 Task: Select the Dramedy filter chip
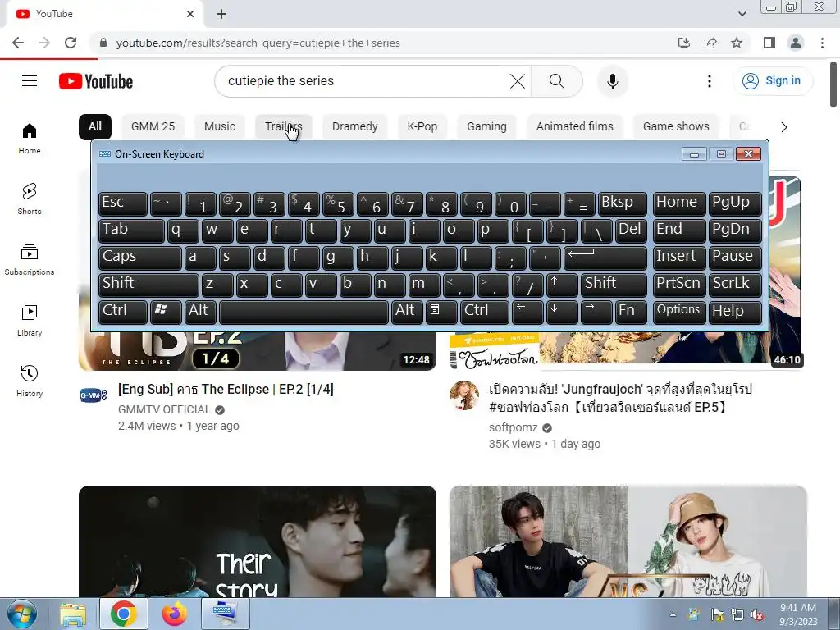[x=354, y=126]
